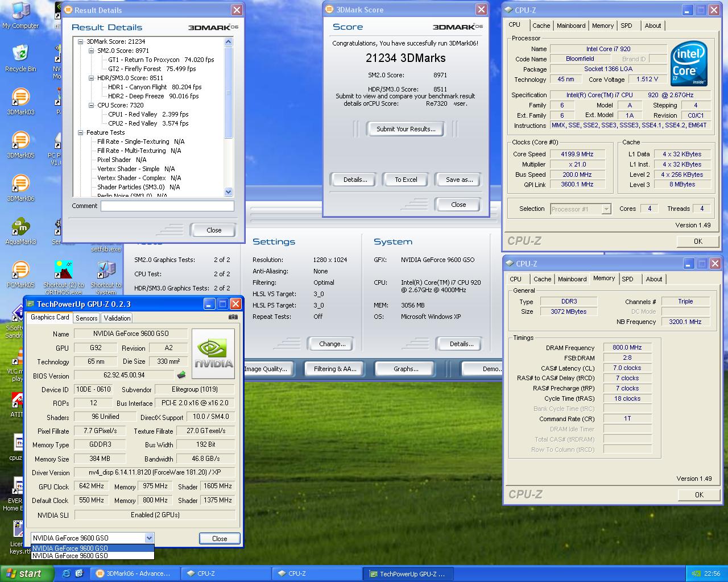The width and height of the screenshot is (728, 582).
Task: Open Mainboard tab in top CPU-Z window
Action: click(x=571, y=26)
